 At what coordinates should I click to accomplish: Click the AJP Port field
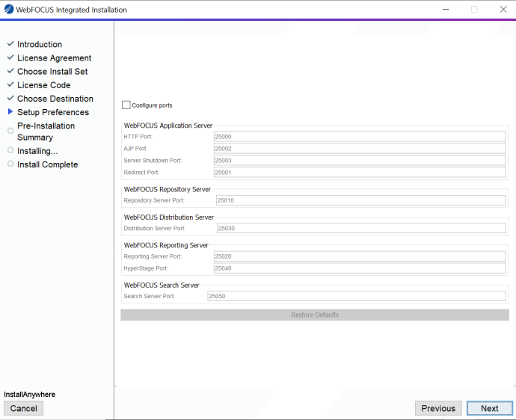point(360,148)
